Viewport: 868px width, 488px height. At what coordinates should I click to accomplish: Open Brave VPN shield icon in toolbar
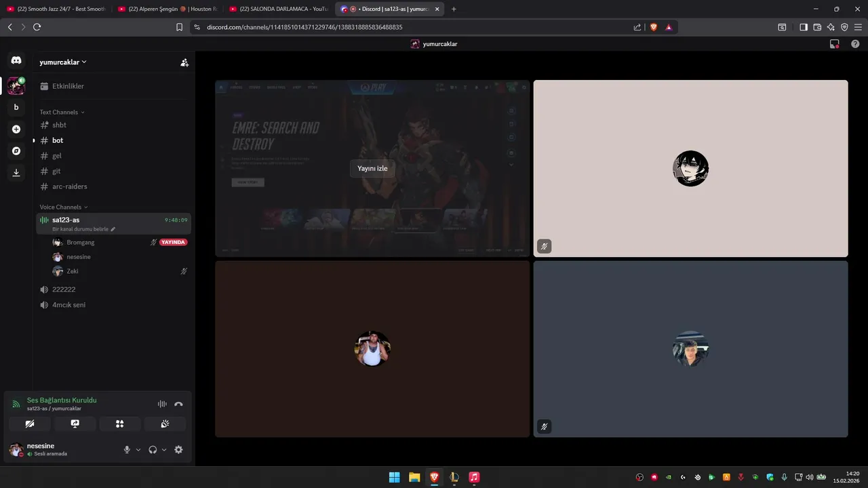coord(844,27)
